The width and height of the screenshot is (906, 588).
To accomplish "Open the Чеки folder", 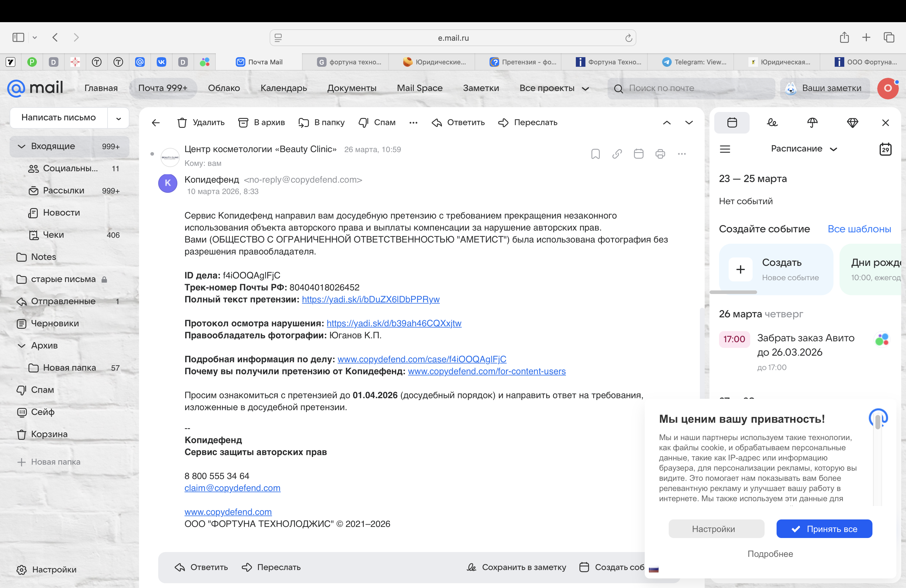I will (70, 235).
